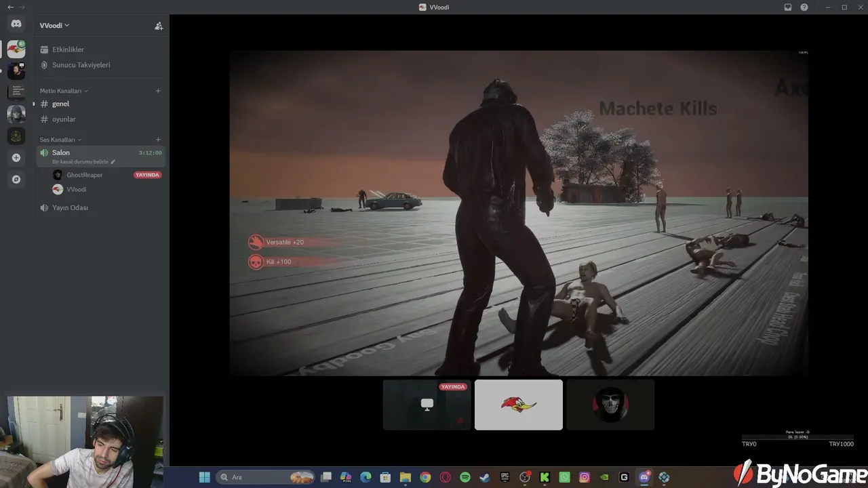Go forward using the title bar arrow
The image size is (868, 488).
coord(22,7)
